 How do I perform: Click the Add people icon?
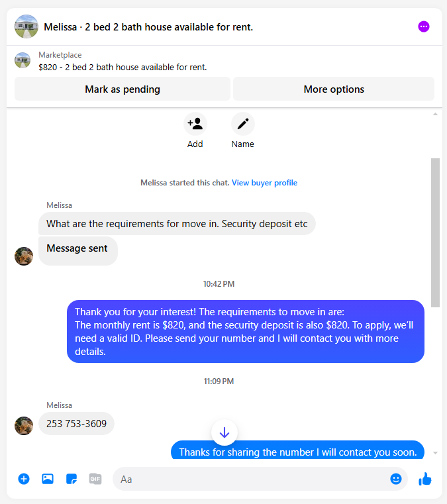click(x=195, y=124)
